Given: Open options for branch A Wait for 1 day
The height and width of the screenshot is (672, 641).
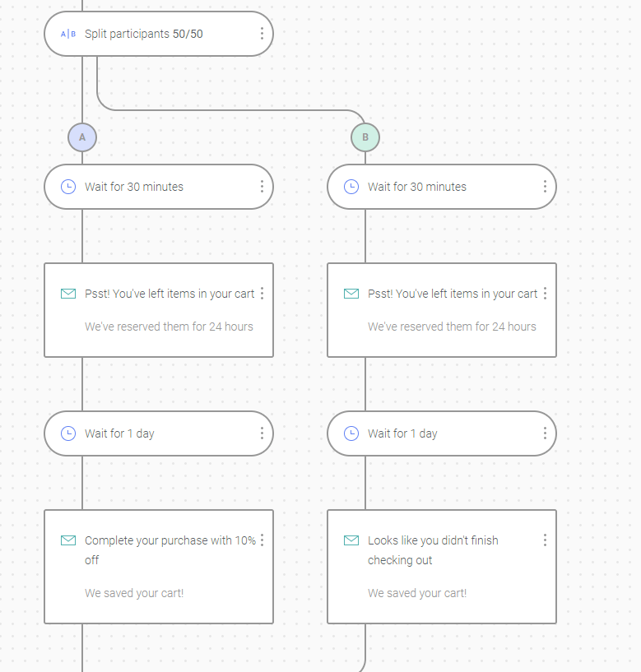Looking at the screenshot, I should coord(262,433).
